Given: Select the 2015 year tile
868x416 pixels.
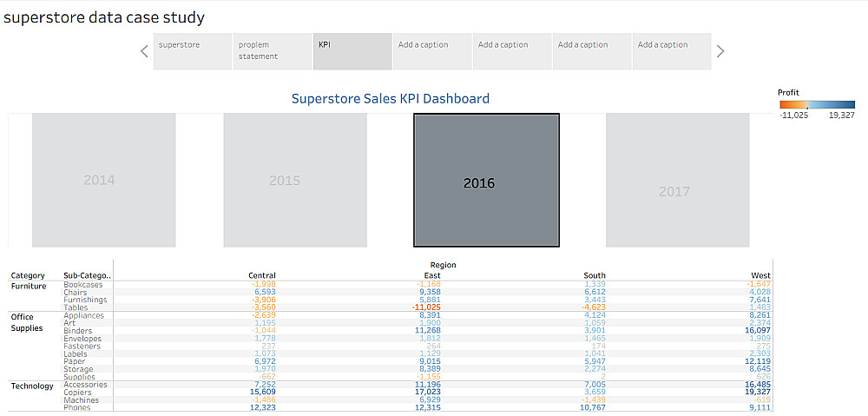Looking at the screenshot, I should [295, 180].
